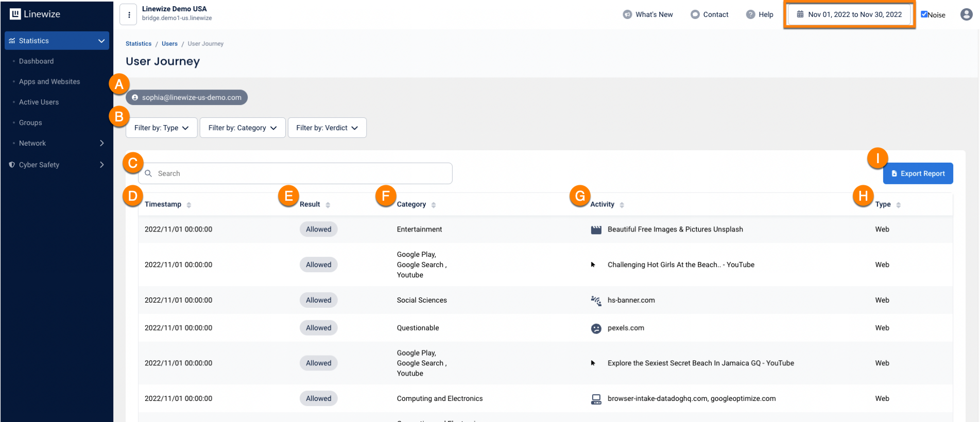Click Allowed badge in Social Sciences row

pos(319,301)
